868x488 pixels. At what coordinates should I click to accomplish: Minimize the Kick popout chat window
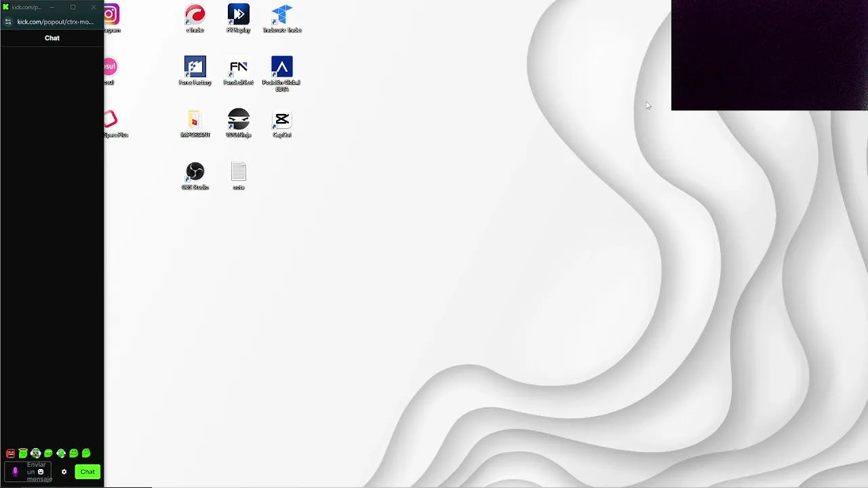coord(52,7)
